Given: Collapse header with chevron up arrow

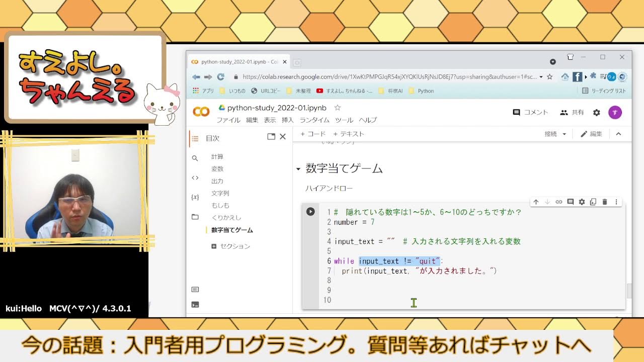Looking at the screenshot, I should pyautogui.click(x=618, y=134).
